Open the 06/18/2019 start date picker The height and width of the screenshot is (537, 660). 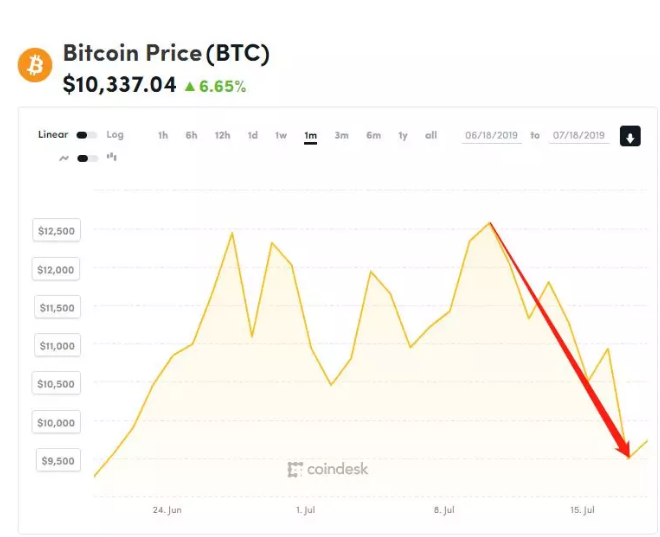coord(492,136)
